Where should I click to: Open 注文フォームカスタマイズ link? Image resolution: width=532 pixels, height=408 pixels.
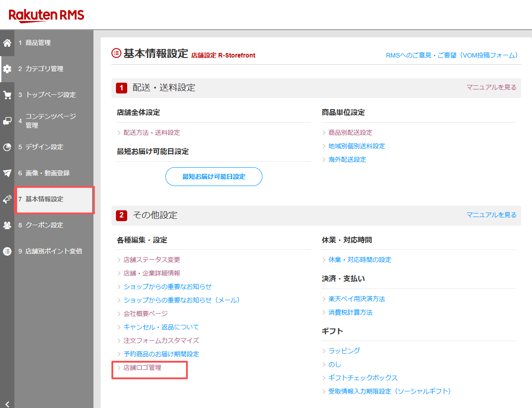coord(161,341)
